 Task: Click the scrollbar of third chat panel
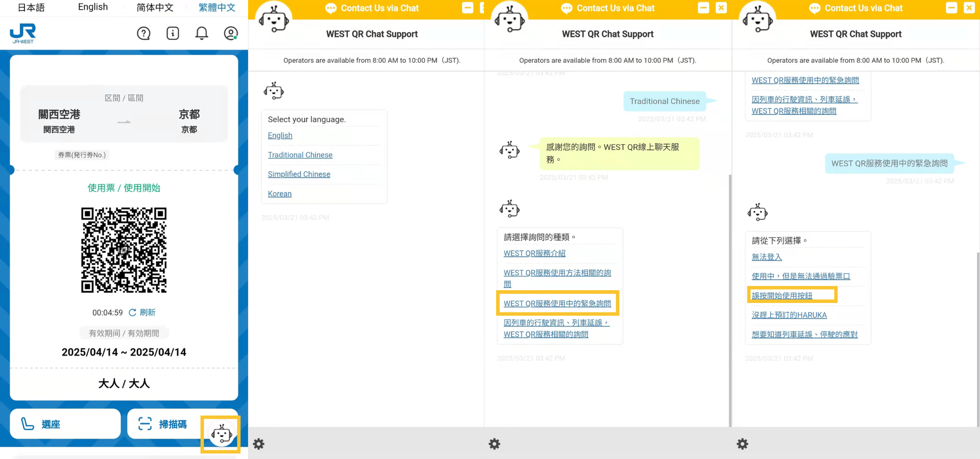pos(978,339)
